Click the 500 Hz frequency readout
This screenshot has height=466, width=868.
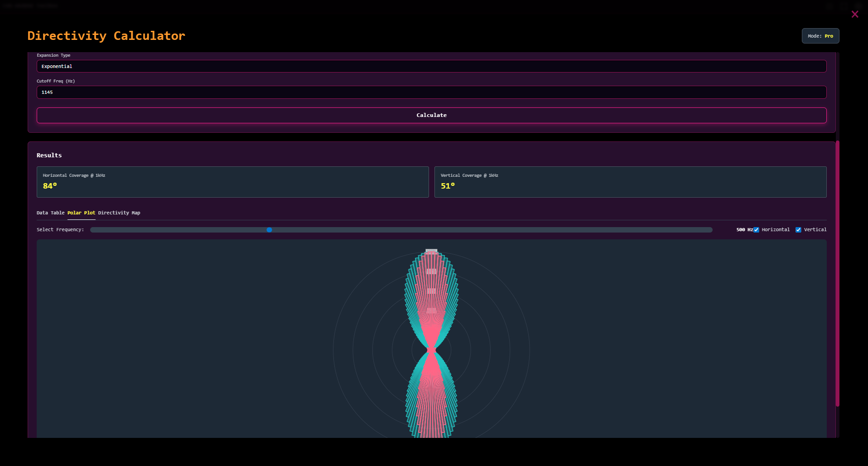pos(744,230)
